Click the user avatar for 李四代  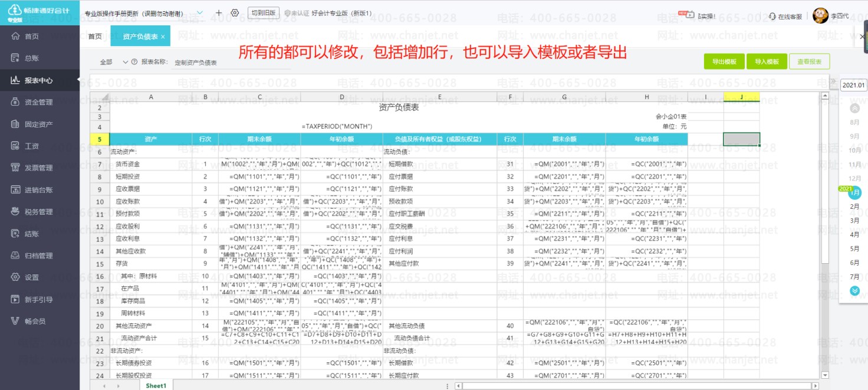click(820, 16)
